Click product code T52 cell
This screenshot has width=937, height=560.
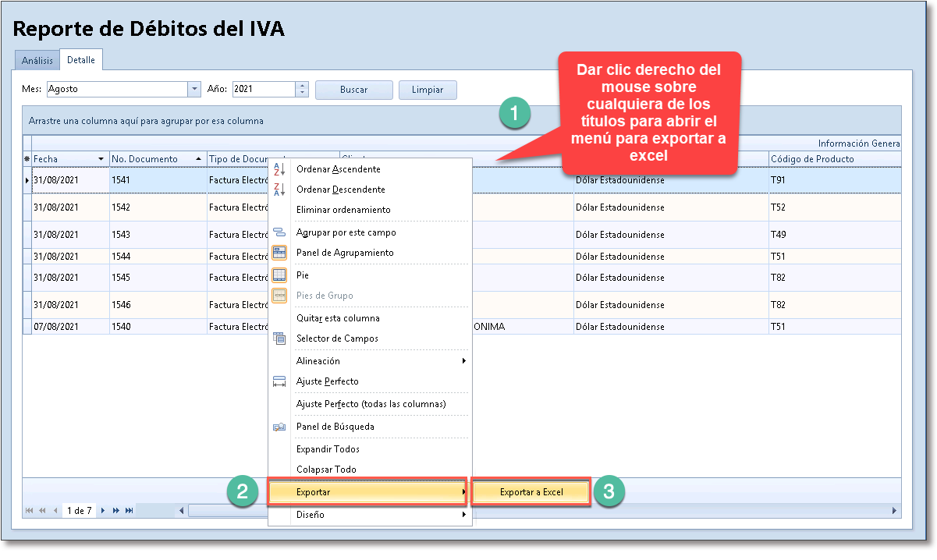pos(835,207)
